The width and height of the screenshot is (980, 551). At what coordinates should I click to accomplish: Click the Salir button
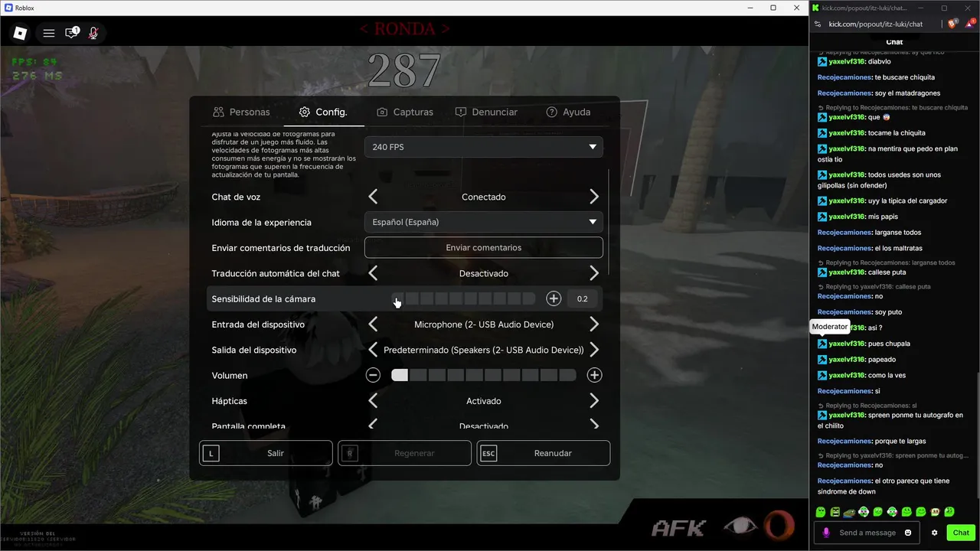(x=266, y=453)
